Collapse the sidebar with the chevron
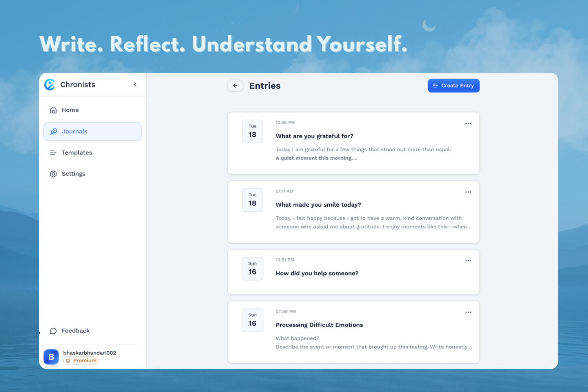 [135, 85]
